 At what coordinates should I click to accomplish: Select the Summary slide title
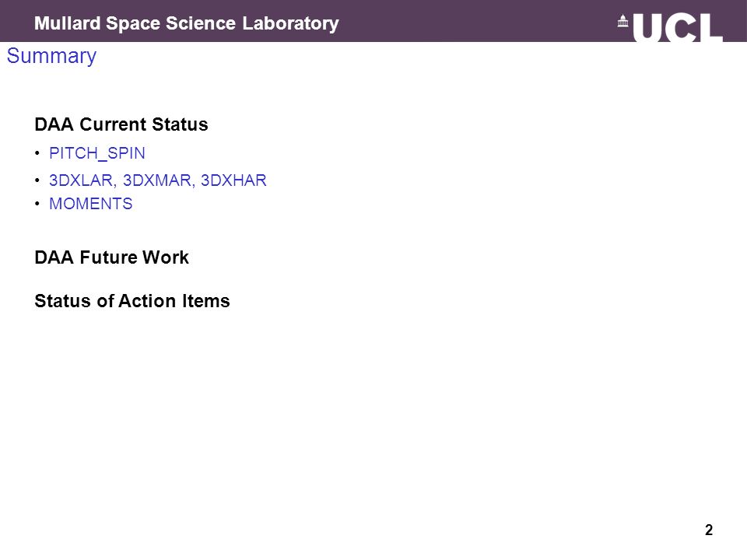click(51, 56)
